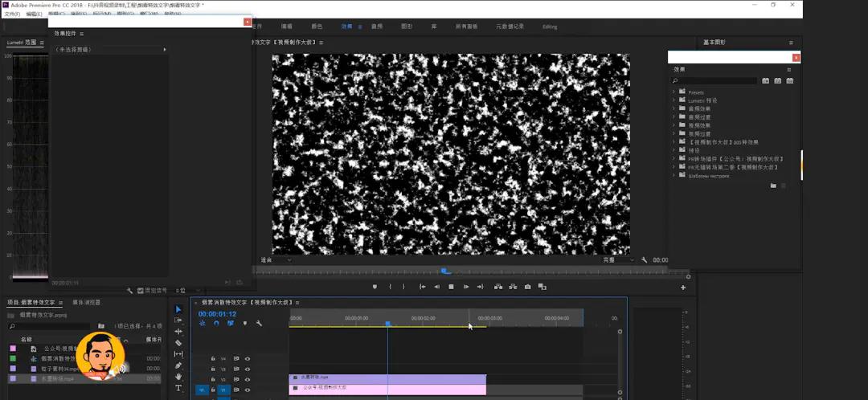Toggle V2 track eye visibility

pos(248,380)
